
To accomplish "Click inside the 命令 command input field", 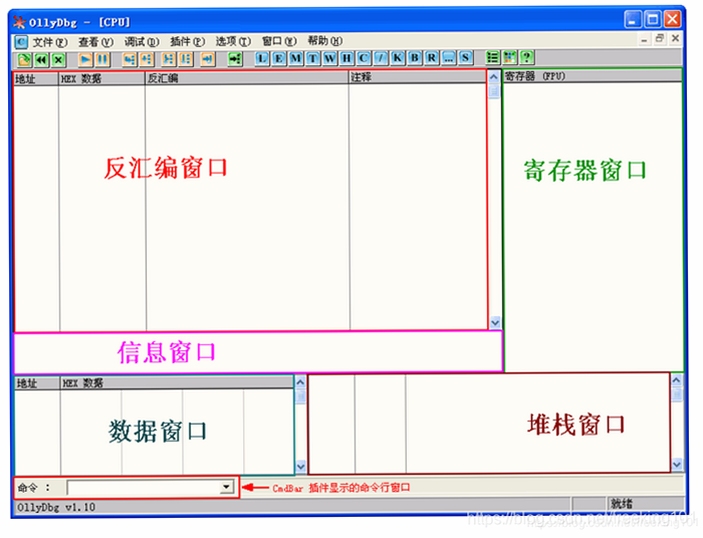I will [143, 487].
